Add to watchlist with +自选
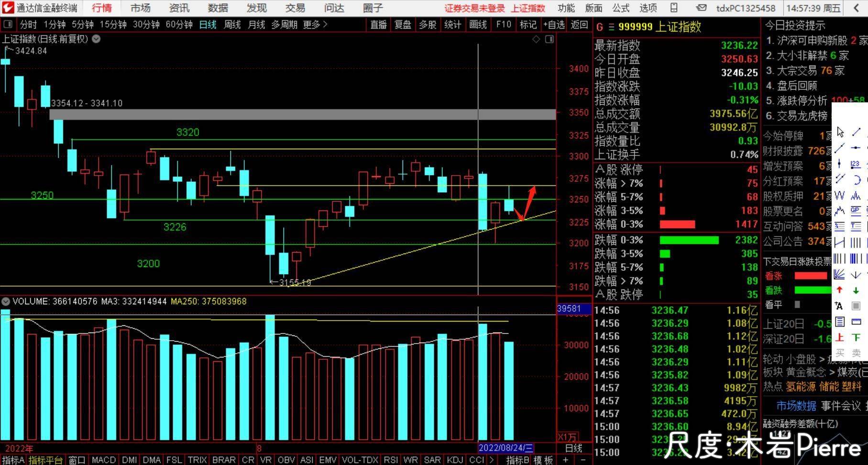Screen dimensions: 868x465 tap(553, 24)
